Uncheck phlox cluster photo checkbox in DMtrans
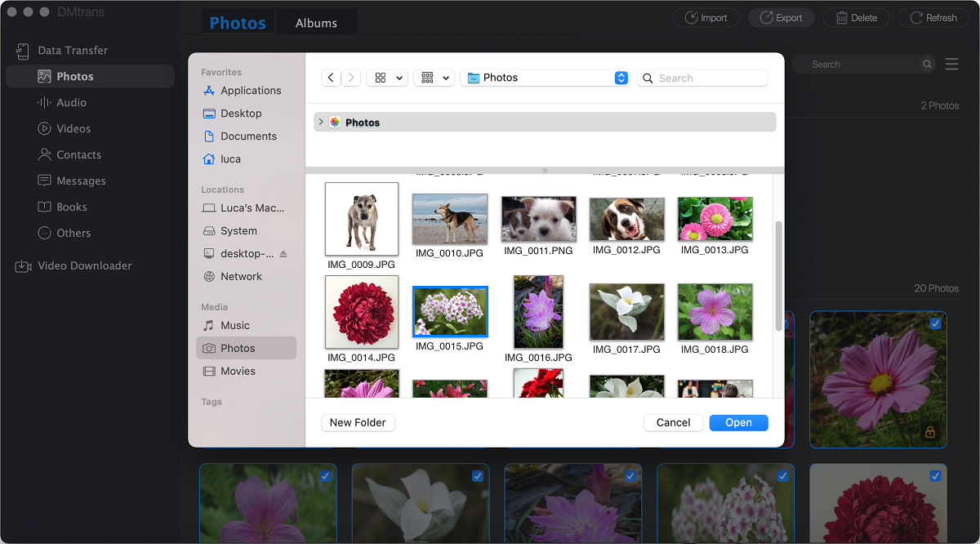The image size is (980, 544). 783,476
